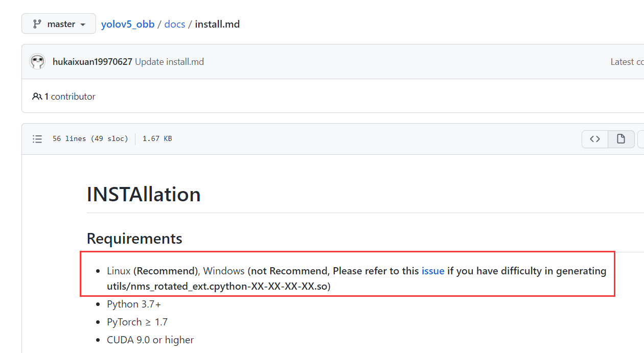Click the 1.67 KB file size label

coord(156,138)
